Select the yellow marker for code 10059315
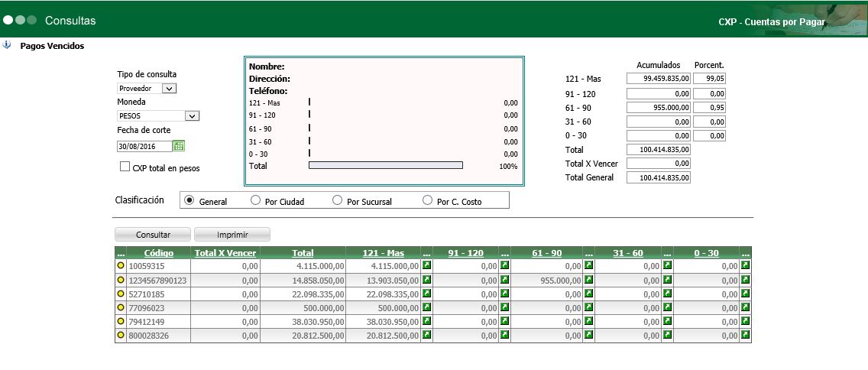Screen dimensions: 868x370 [121, 266]
